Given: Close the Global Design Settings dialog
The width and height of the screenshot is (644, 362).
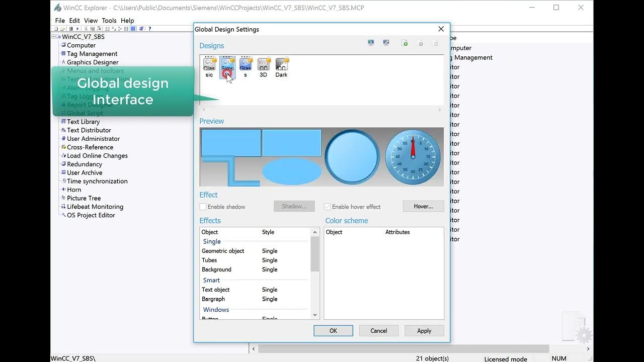Looking at the screenshot, I should [441, 29].
